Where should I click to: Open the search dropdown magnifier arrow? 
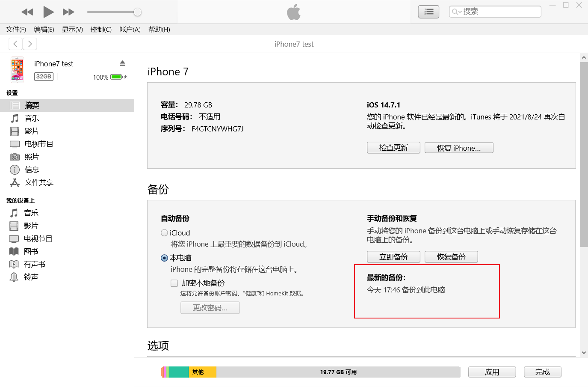pyautogui.click(x=457, y=12)
